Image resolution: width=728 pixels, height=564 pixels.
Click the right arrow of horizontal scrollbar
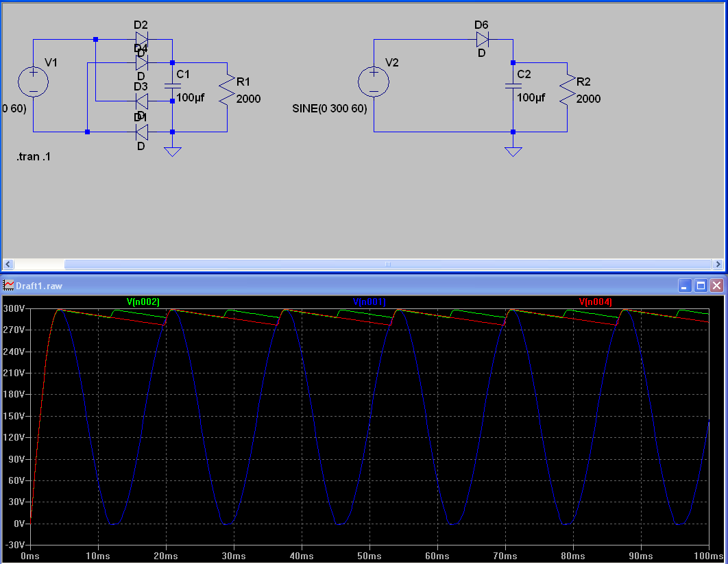718,264
